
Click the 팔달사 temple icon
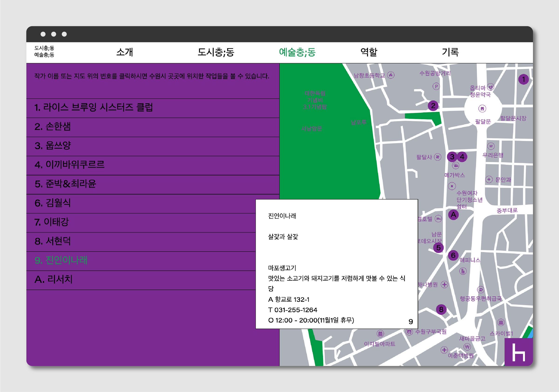[x=437, y=157]
